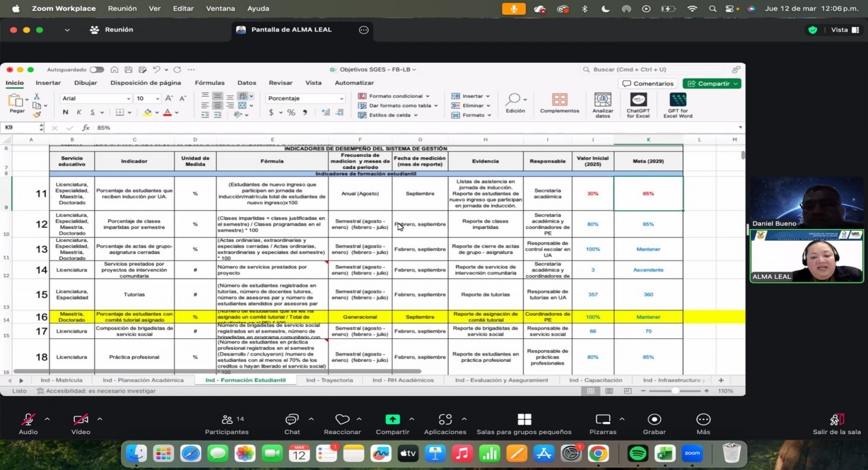The image size is (868, 470).
Task: Click Salir de la sala button
Action: [x=837, y=423]
